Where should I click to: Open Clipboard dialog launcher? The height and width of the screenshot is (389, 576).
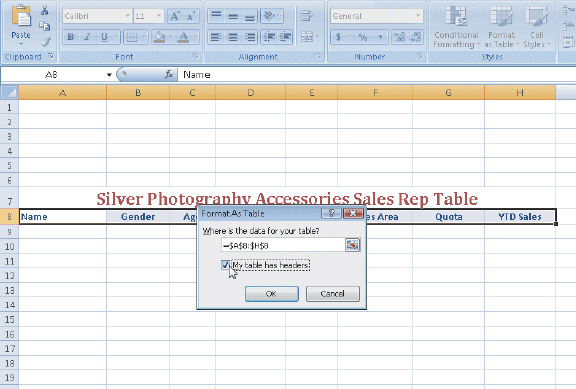(51, 56)
